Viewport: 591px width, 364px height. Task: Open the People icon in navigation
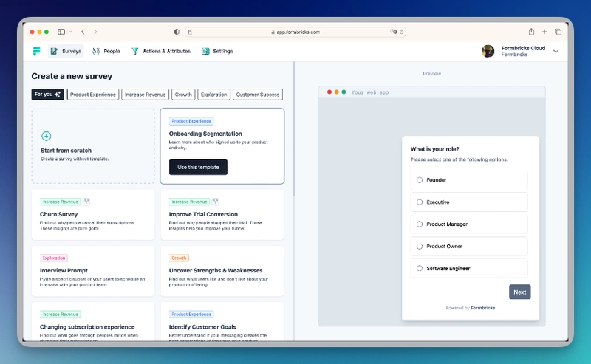(96, 51)
